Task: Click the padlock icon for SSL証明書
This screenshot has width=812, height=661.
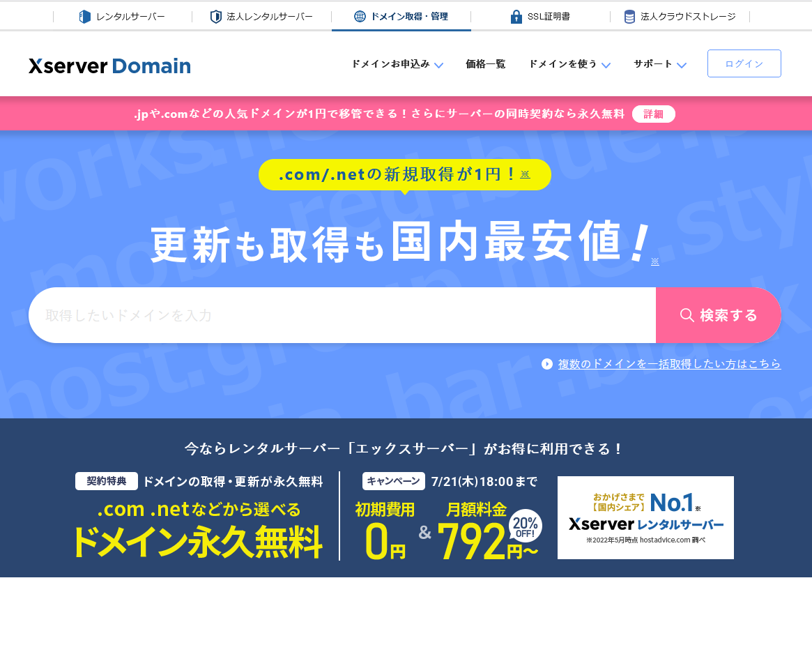Action: pos(516,17)
